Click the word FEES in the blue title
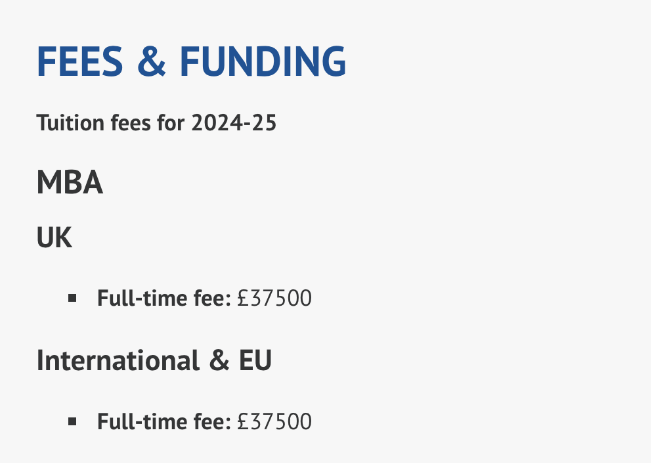 pos(80,61)
